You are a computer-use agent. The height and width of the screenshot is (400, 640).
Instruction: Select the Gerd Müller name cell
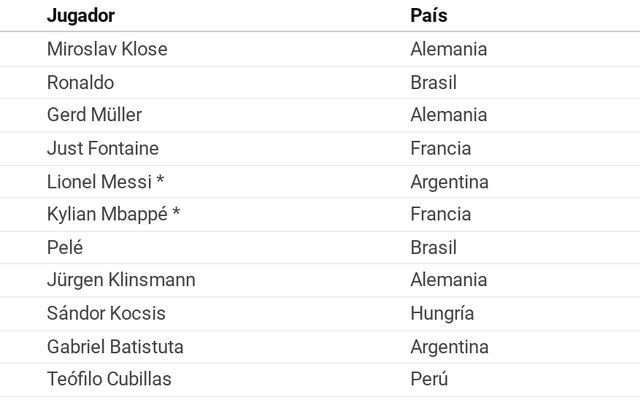(94, 115)
